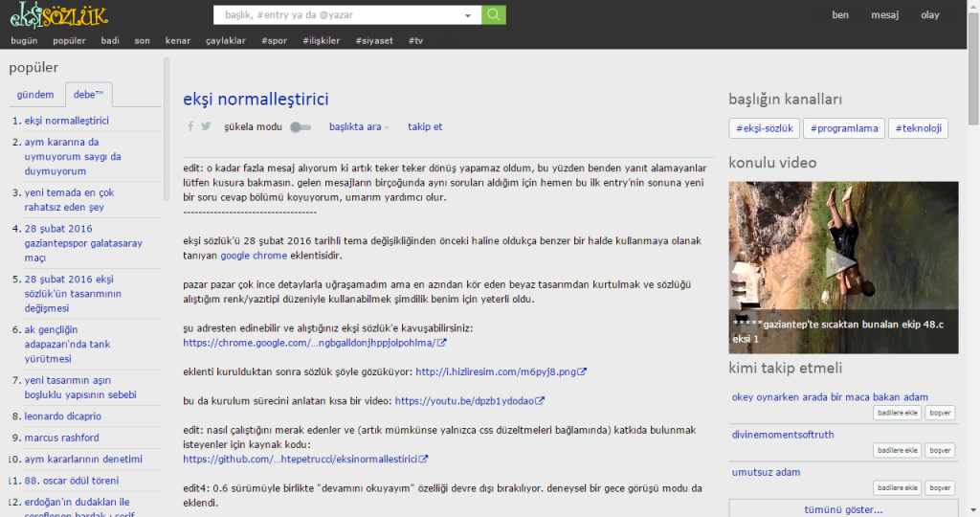980x517 pixels.
Task: Click boşver for umutsuz adam
Action: coord(940,487)
